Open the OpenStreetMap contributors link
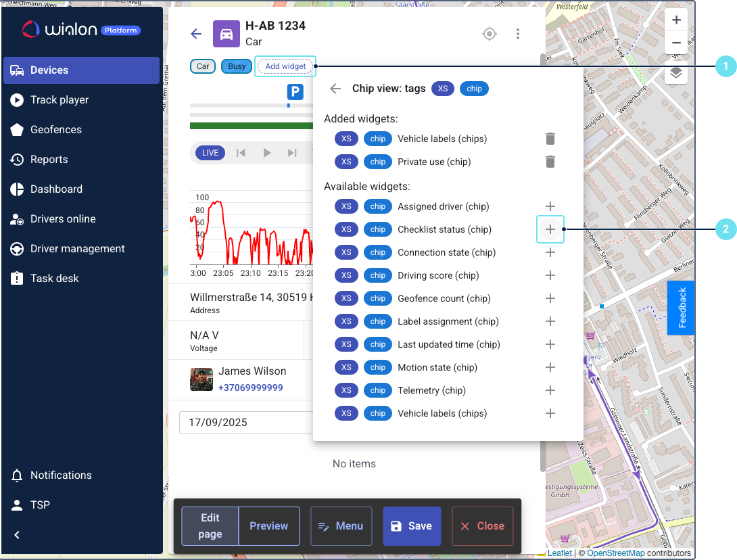 [x=616, y=553]
